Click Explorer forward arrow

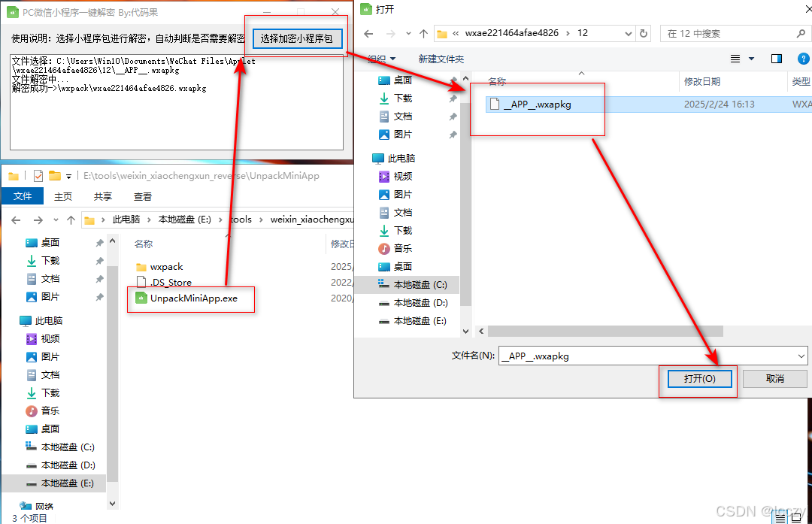coord(38,220)
